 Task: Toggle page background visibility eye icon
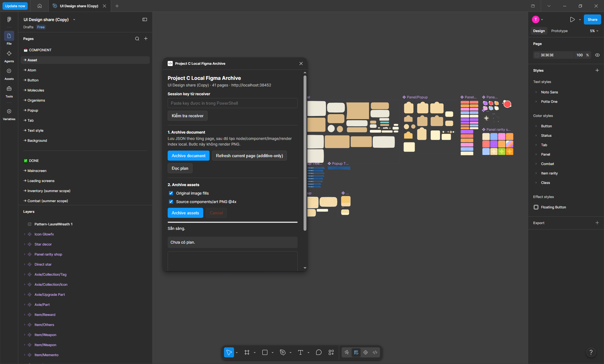click(597, 55)
